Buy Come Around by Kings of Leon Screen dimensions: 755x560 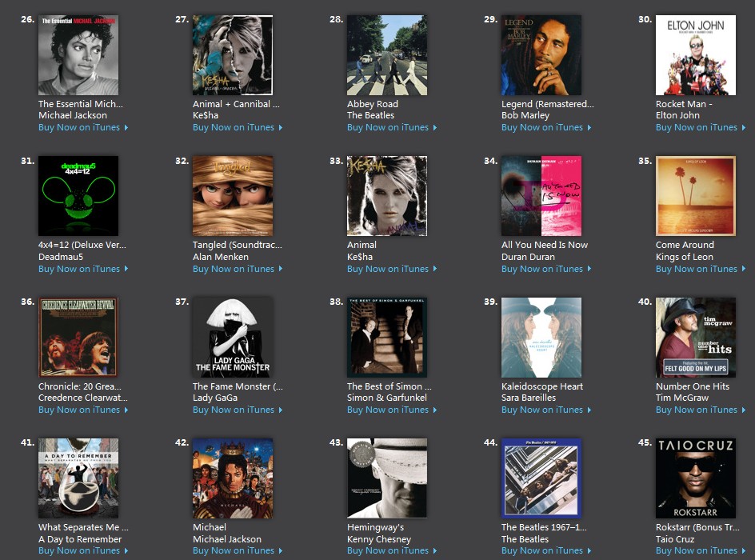(x=696, y=270)
